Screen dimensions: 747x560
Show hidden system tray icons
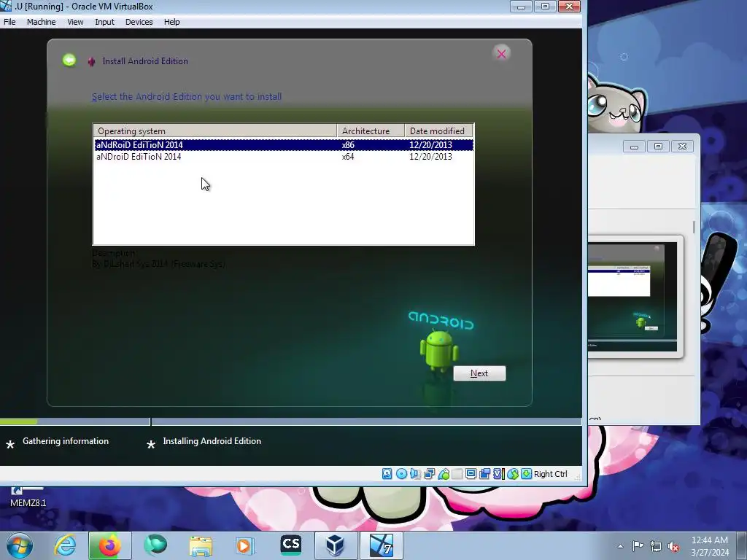tap(620, 546)
